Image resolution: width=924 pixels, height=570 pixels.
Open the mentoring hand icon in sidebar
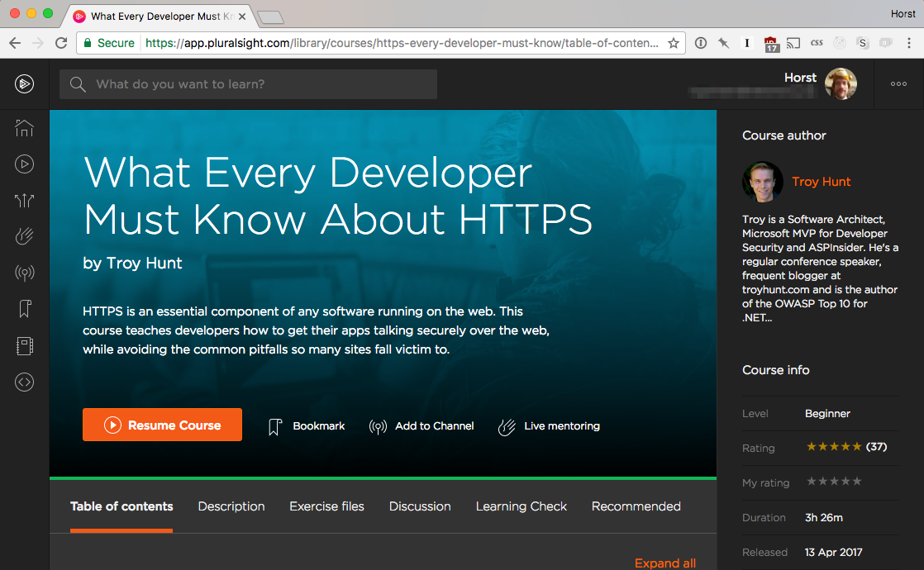24,237
